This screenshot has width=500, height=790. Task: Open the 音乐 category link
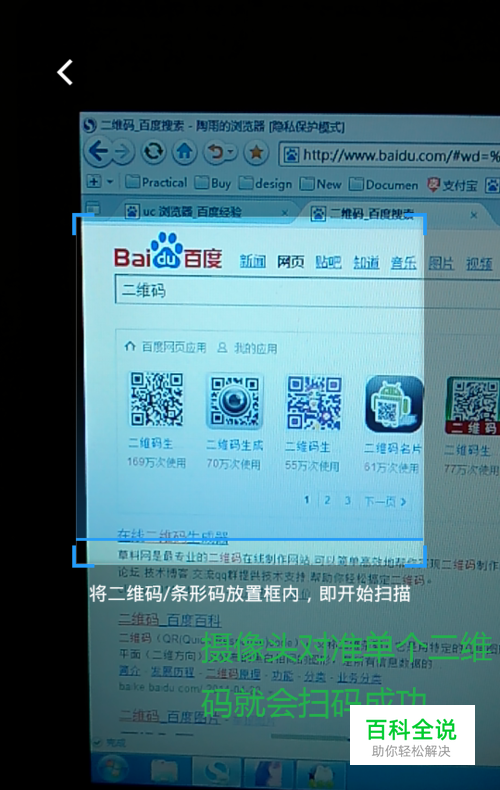pyautogui.click(x=404, y=263)
